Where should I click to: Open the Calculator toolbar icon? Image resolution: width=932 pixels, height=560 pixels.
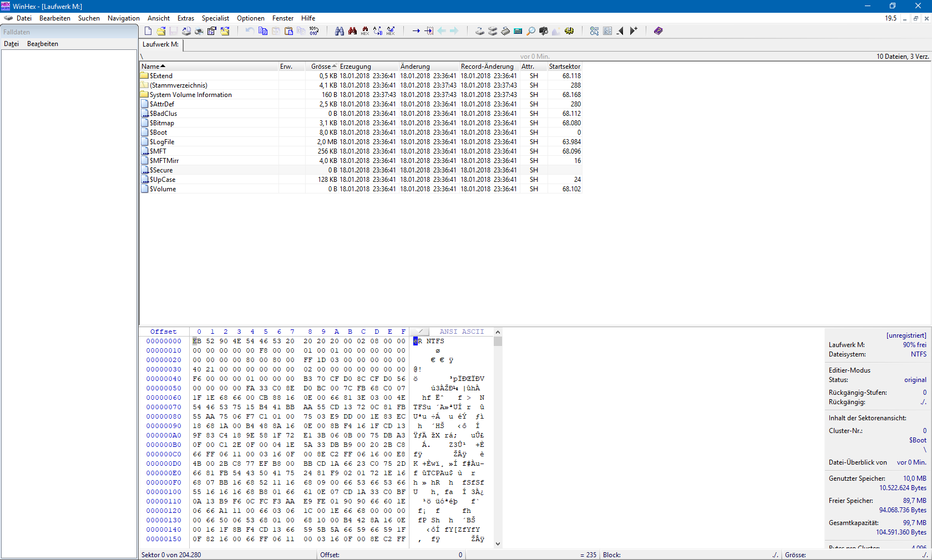pyautogui.click(x=518, y=31)
